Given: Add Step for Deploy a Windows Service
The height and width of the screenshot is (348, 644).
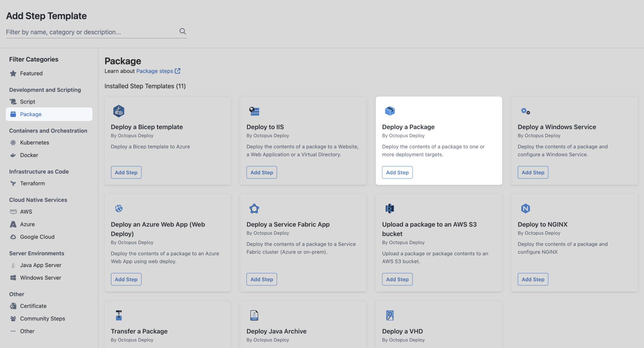Looking at the screenshot, I should (533, 172).
